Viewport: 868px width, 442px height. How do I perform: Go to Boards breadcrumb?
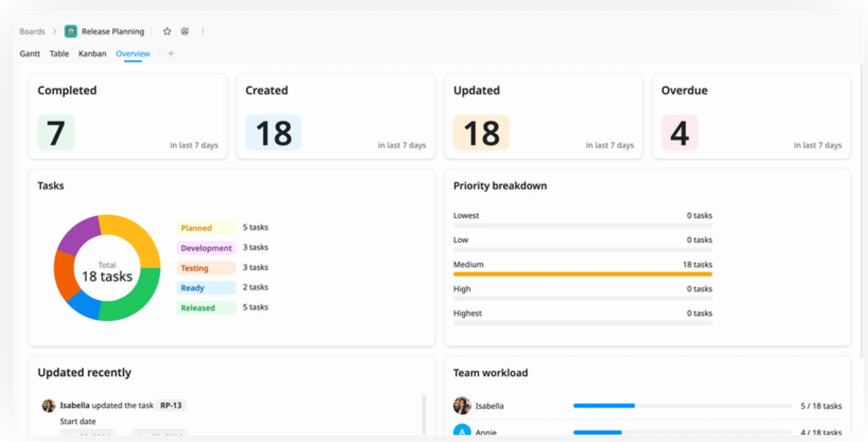point(32,31)
